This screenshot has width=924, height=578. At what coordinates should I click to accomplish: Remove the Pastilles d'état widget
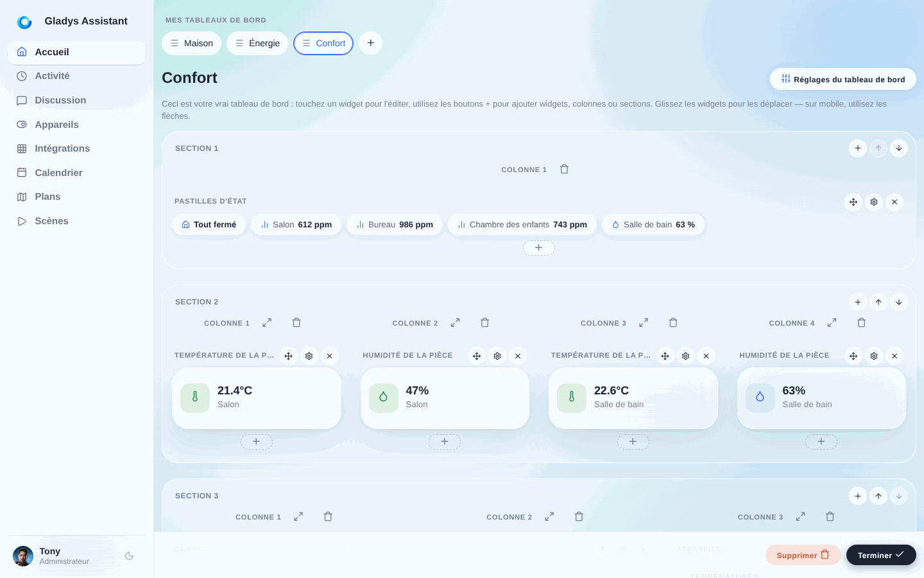pyautogui.click(x=894, y=202)
